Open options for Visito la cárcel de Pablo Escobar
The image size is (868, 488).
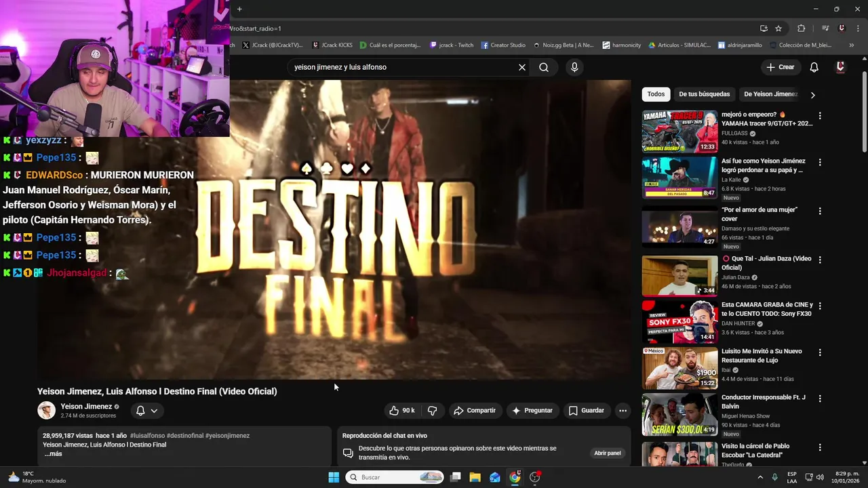(x=820, y=447)
